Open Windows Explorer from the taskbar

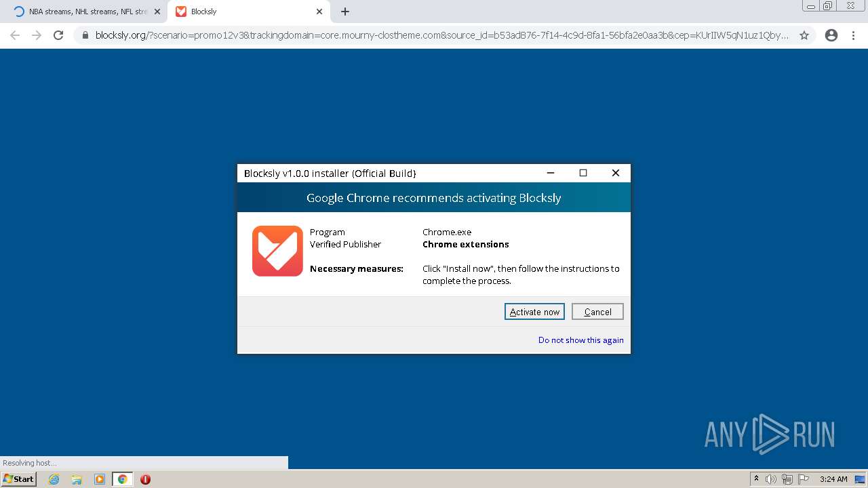pyautogui.click(x=77, y=479)
